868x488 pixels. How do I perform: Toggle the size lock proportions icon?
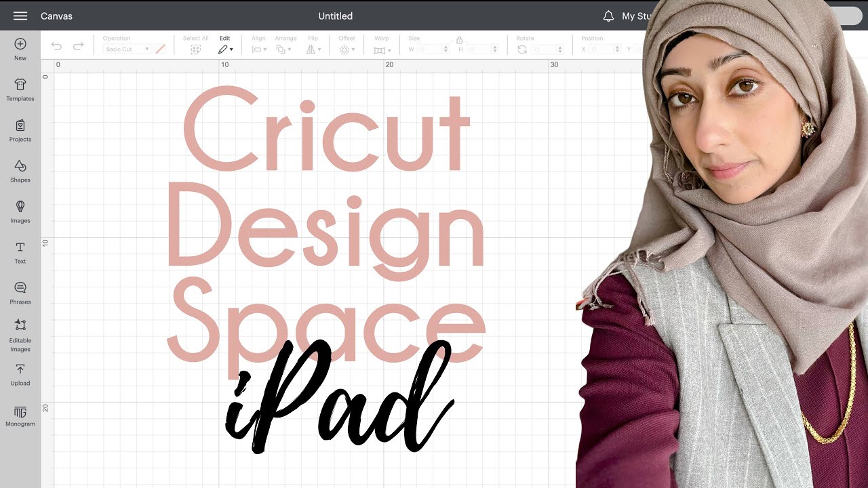coord(459,40)
